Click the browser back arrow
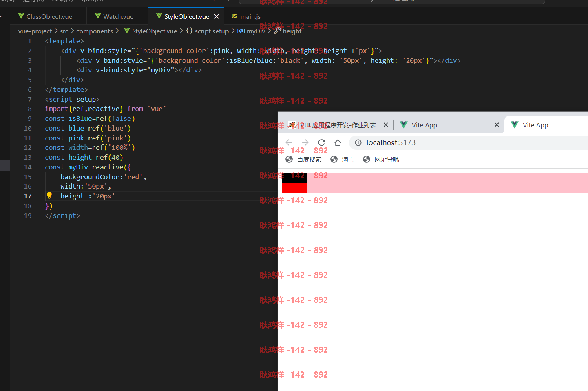Viewport: 588px width, 391px height. coord(289,142)
